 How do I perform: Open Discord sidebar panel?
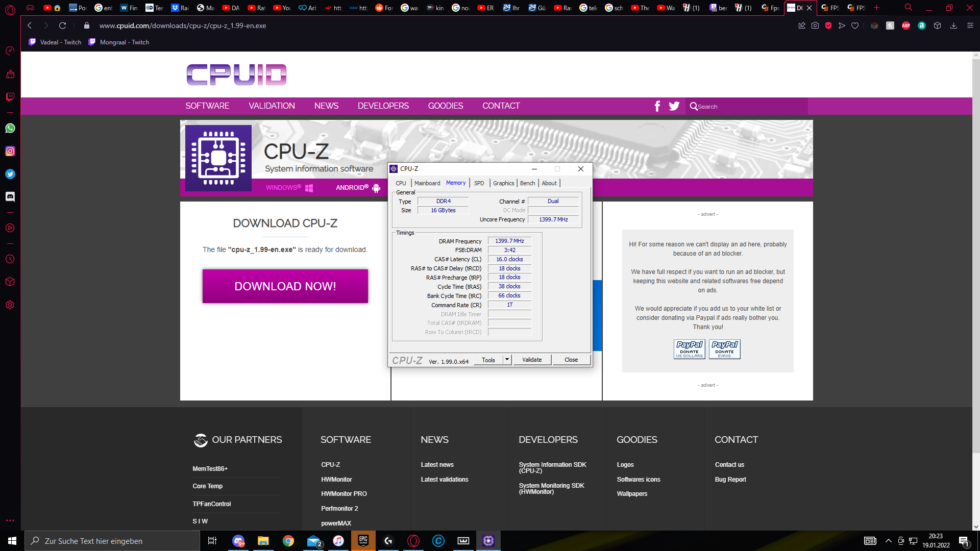[10, 197]
